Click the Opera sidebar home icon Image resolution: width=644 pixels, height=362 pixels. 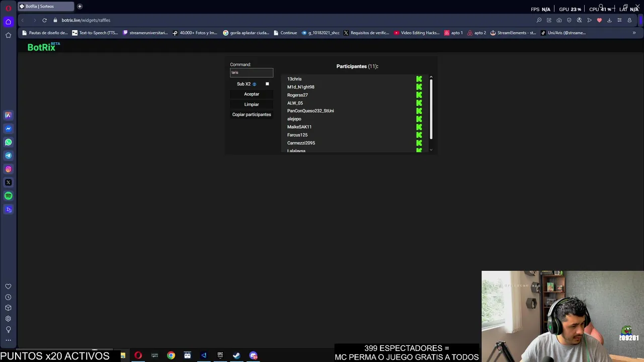[x=8, y=22]
